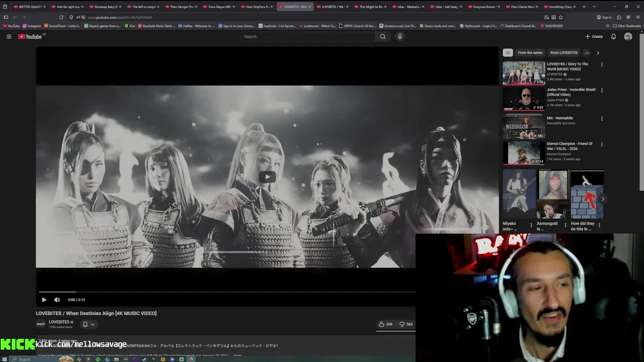The height and width of the screenshot is (362, 644).
Task: Bookmark the page with the star icon
Action: [560, 17]
